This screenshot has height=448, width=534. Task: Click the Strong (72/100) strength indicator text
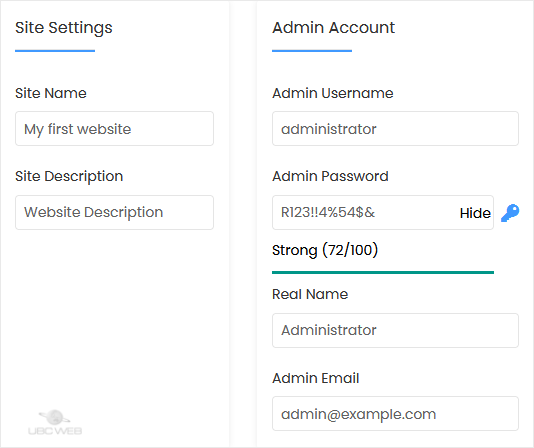click(x=325, y=250)
